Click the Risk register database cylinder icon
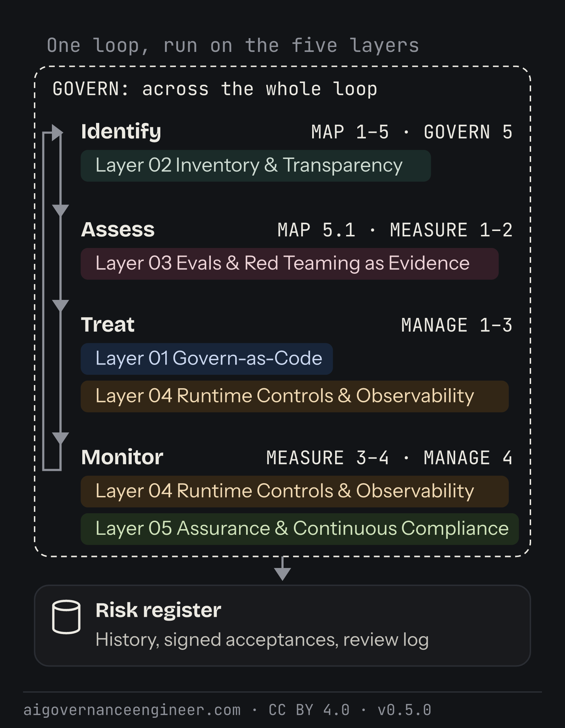Image resolution: width=565 pixels, height=728 pixels. click(x=66, y=617)
